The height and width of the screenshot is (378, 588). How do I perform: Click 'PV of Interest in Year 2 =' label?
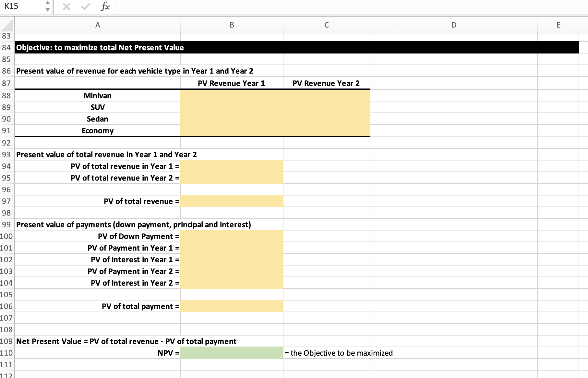click(x=135, y=283)
